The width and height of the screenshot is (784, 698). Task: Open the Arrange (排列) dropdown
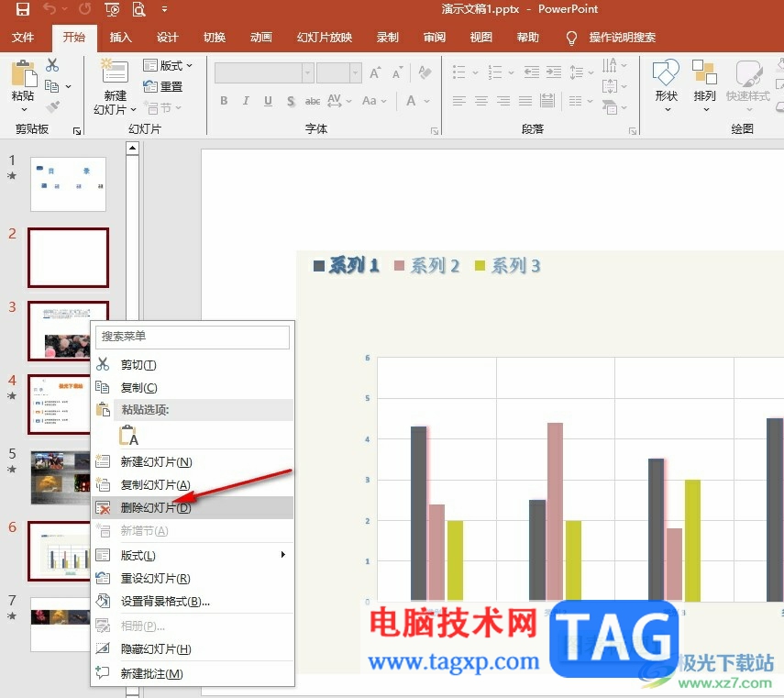(x=704, y=85)
